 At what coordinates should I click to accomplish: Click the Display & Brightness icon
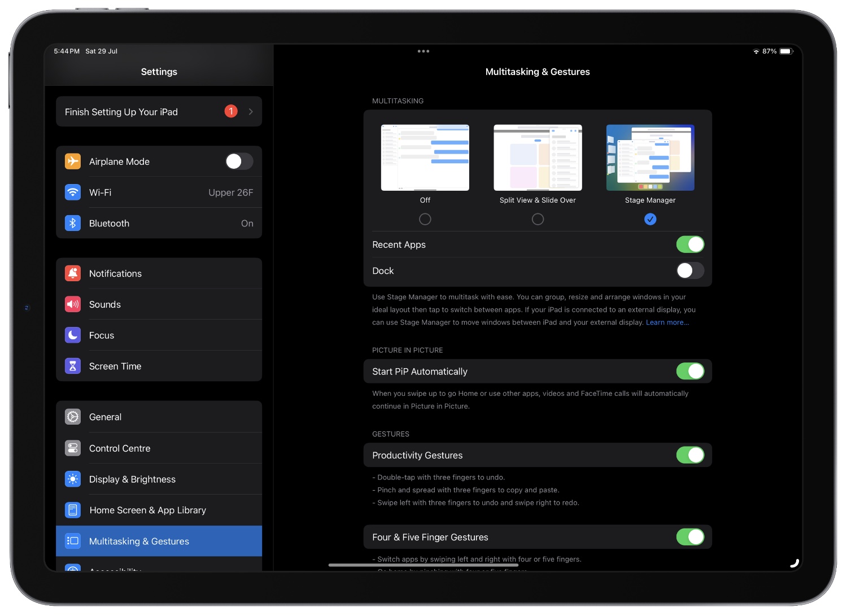(73, 479)
